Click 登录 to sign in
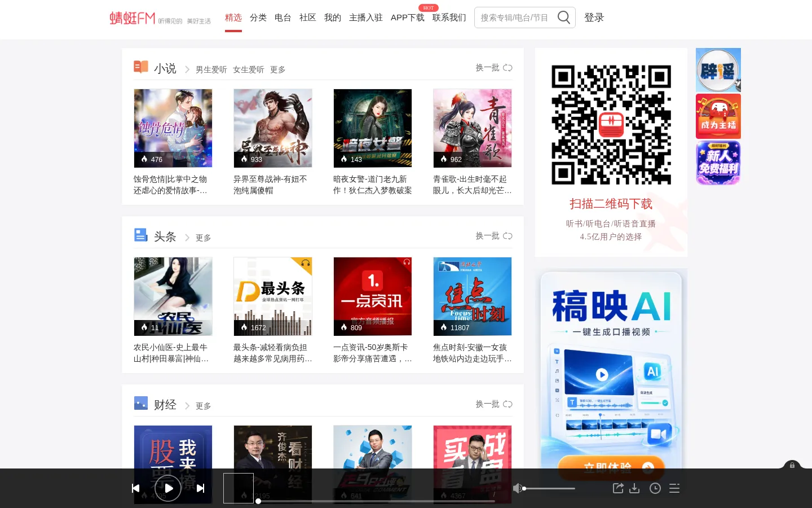This screenshot has width=812, height=508. click(x=594, y=17)
